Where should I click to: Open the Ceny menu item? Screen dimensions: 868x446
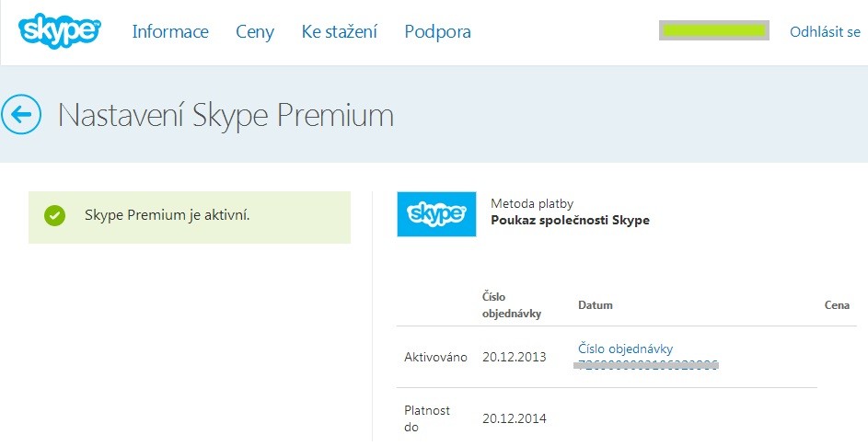pyautogui.click(x=255, y=32)
